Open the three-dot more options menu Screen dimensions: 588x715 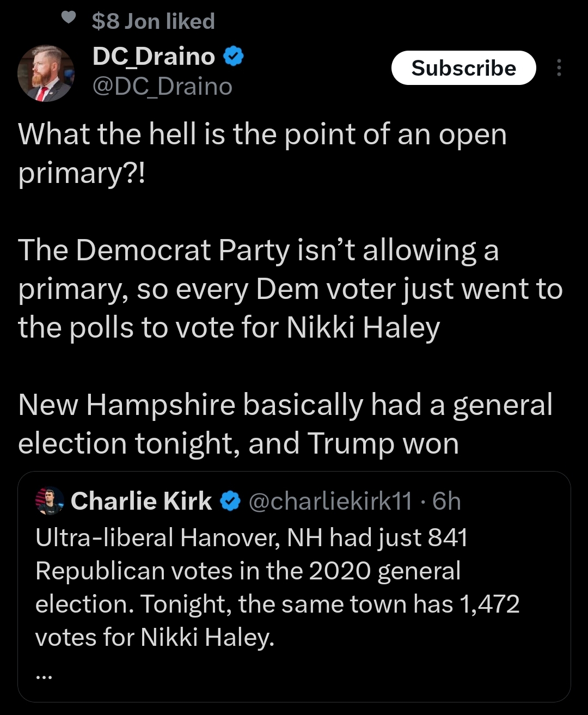coord(559,68)
